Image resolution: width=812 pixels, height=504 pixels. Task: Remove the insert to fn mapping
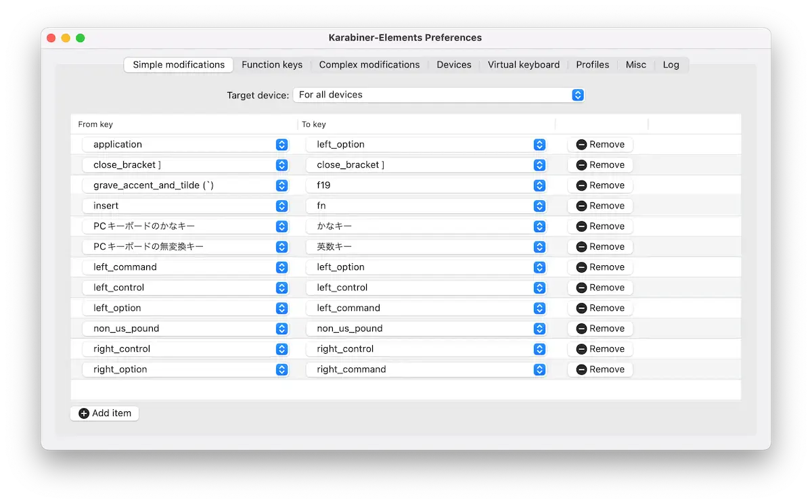coord(600,206)
